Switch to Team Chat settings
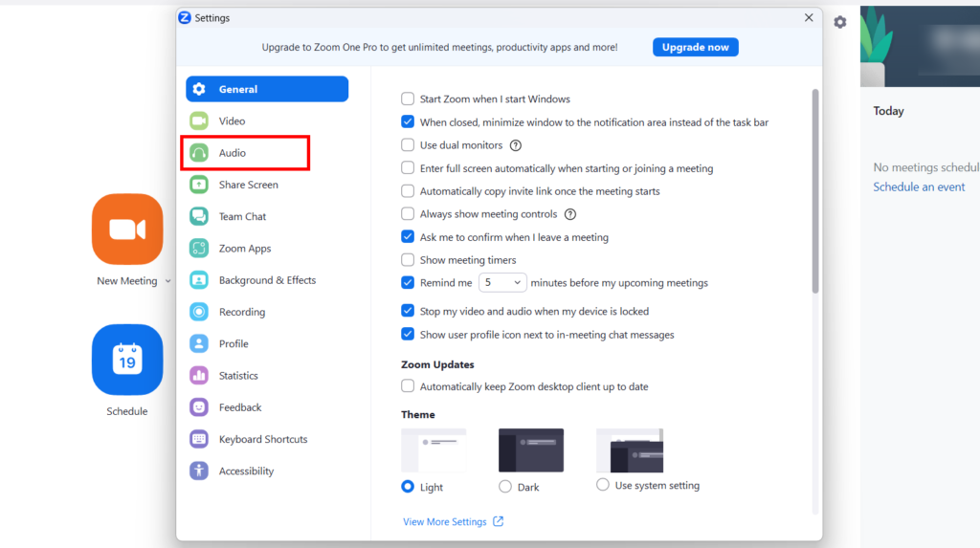Image resolution: width=980 pixels, height=548 pixels. [x=267, y=216]
